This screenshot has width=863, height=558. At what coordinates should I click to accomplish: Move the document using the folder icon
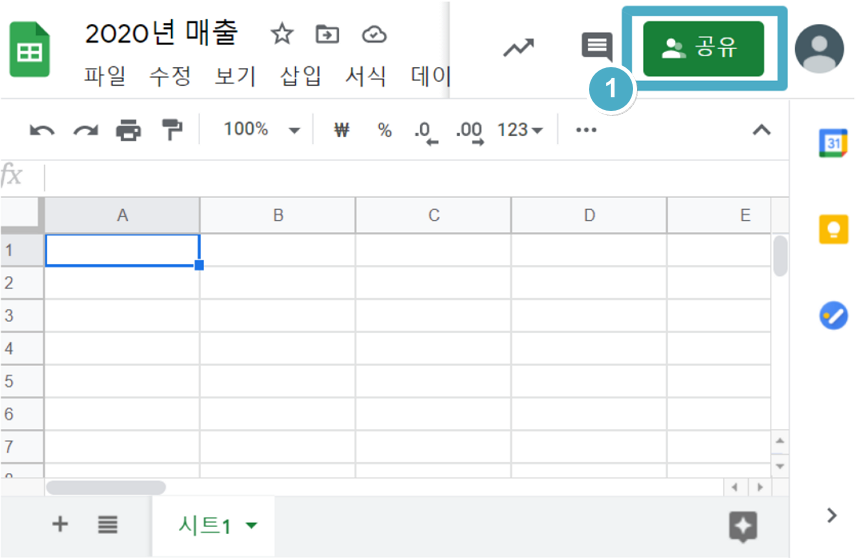[327, 34]
